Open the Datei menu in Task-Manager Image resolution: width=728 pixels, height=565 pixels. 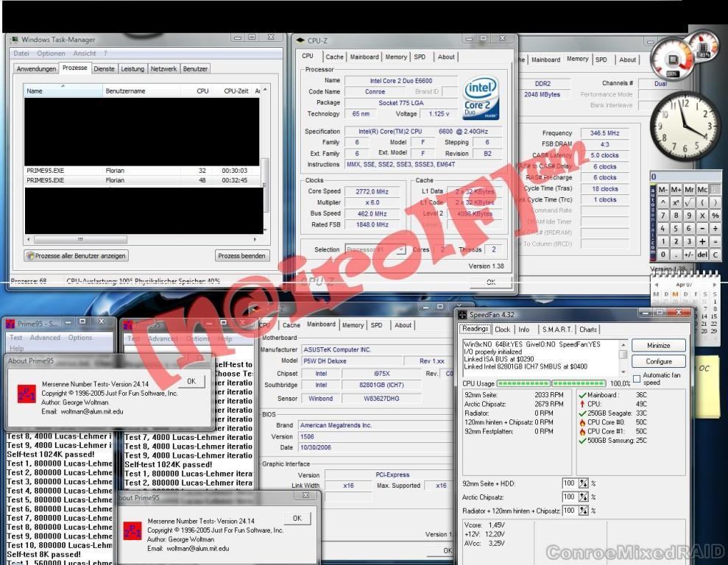click(21, 54)
